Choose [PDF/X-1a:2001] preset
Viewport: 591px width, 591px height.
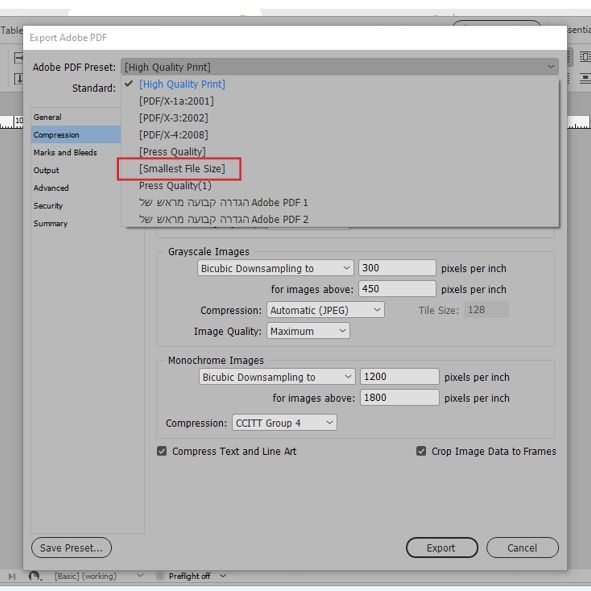pos(176,101)
